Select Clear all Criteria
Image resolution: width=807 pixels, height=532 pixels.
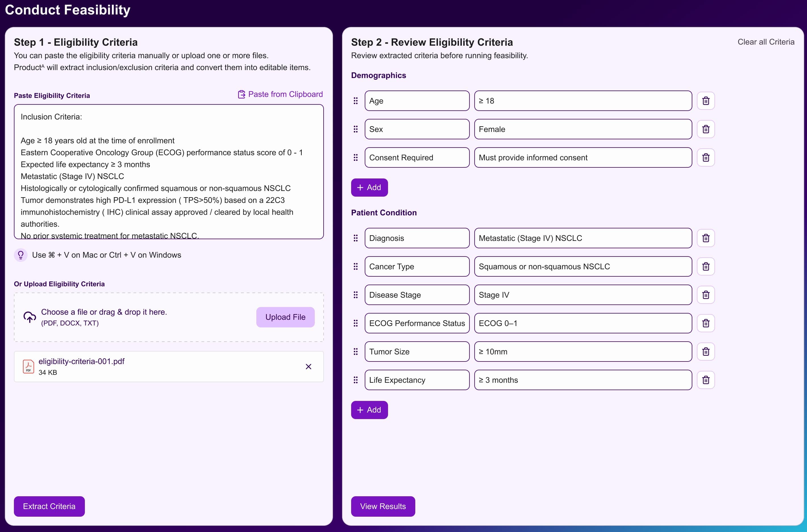click(x=766, y=41)
